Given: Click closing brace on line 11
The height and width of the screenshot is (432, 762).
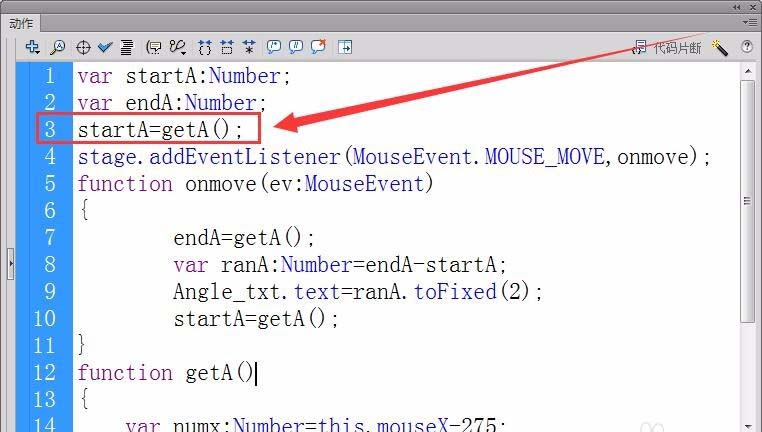Looking at the screenshot, I should 82,346.
